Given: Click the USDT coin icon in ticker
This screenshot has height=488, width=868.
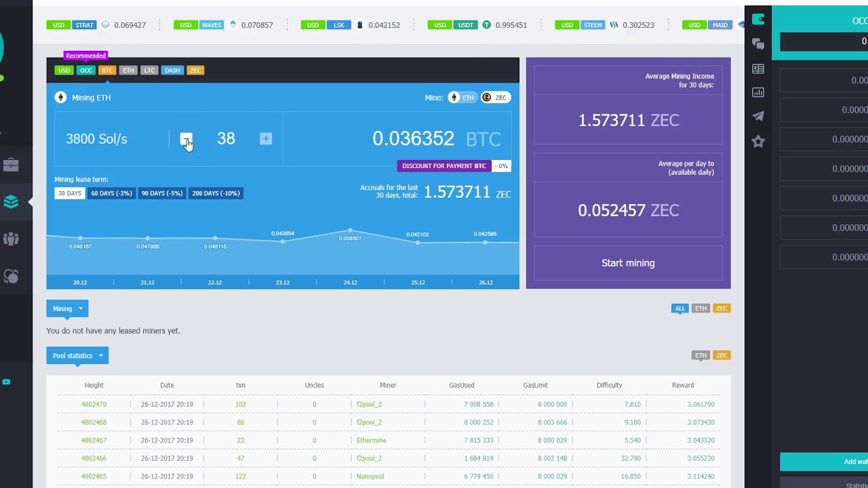Looking at the screenshot, I should (486, 25).
